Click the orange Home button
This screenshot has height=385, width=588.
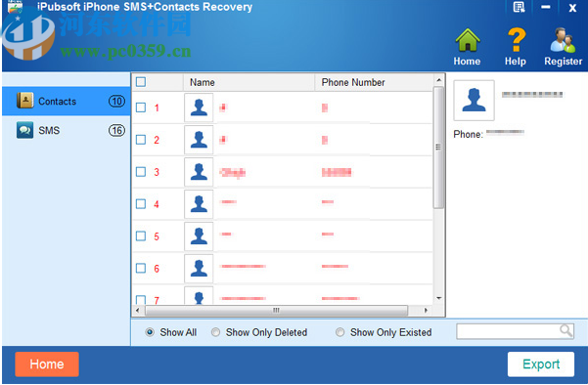coord(47,364)
